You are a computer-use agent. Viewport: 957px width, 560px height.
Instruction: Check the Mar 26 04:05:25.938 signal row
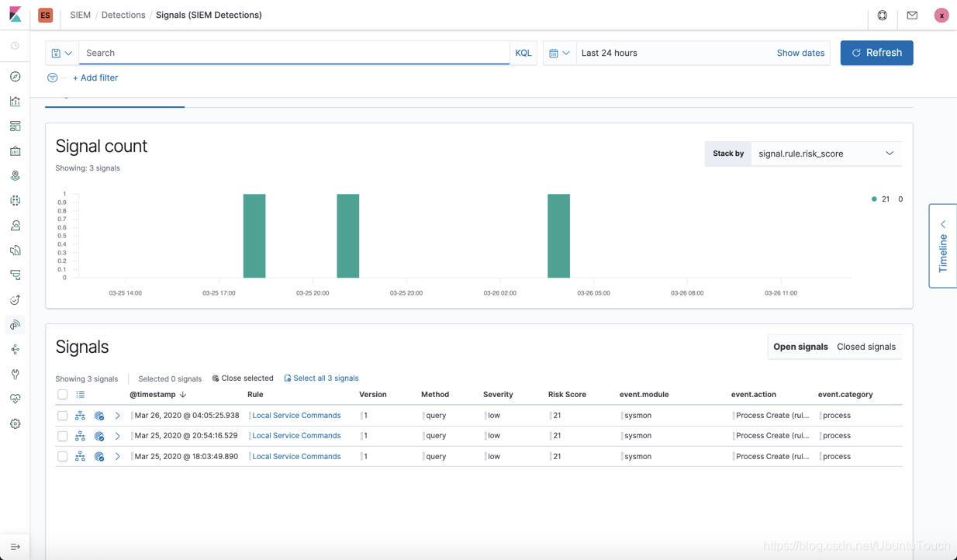[x=62, y=416]
